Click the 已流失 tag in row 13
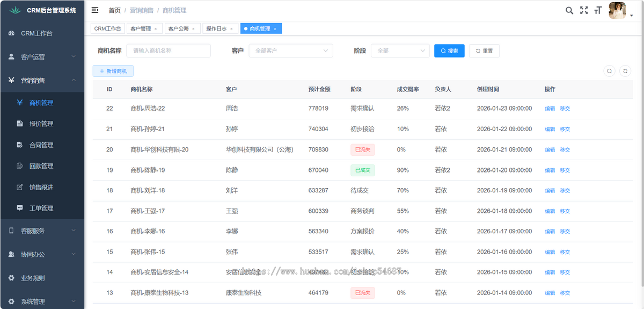The height and width of the screenshot is (309, 644). [x=362, y=293]
